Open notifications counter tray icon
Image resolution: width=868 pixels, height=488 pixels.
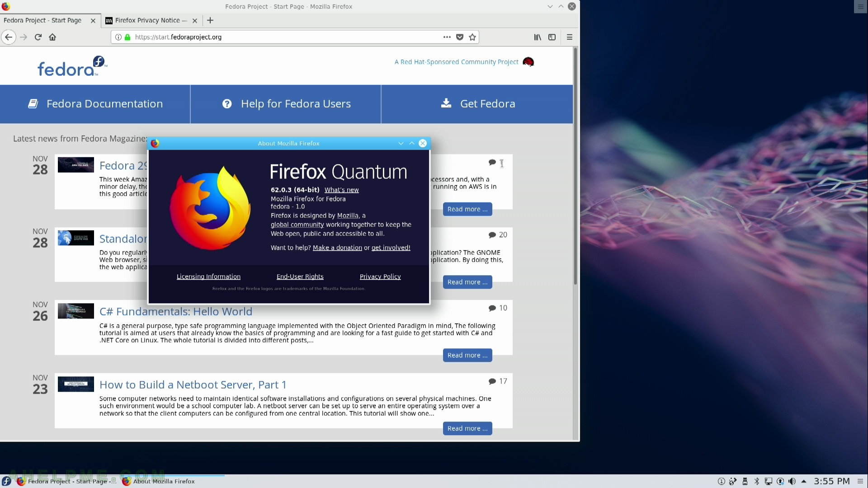(x=721, y=481)
